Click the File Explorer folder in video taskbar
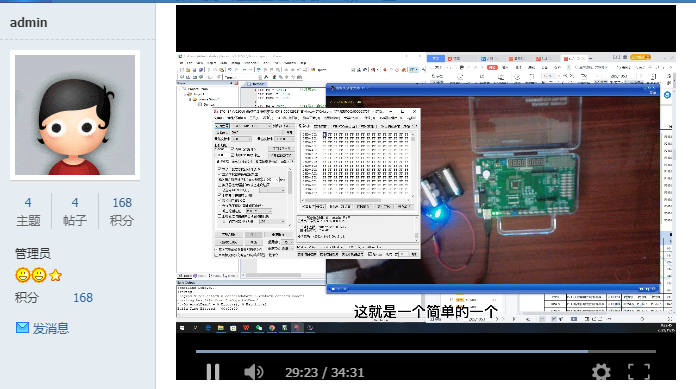 (221, 328)
